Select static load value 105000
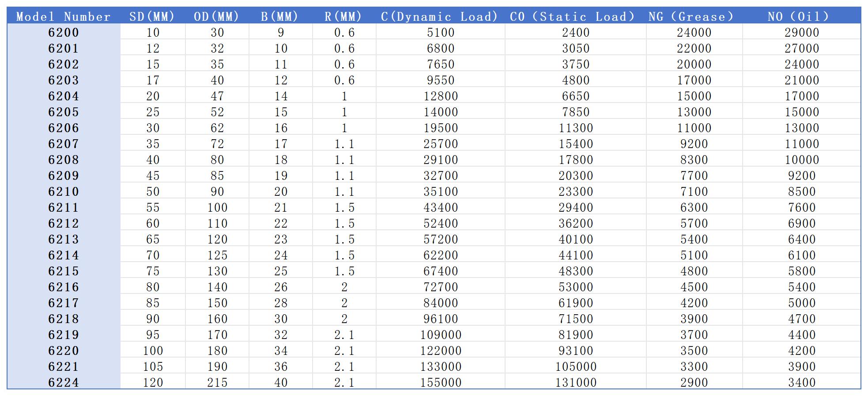868x396 pixels. point(576,367)
